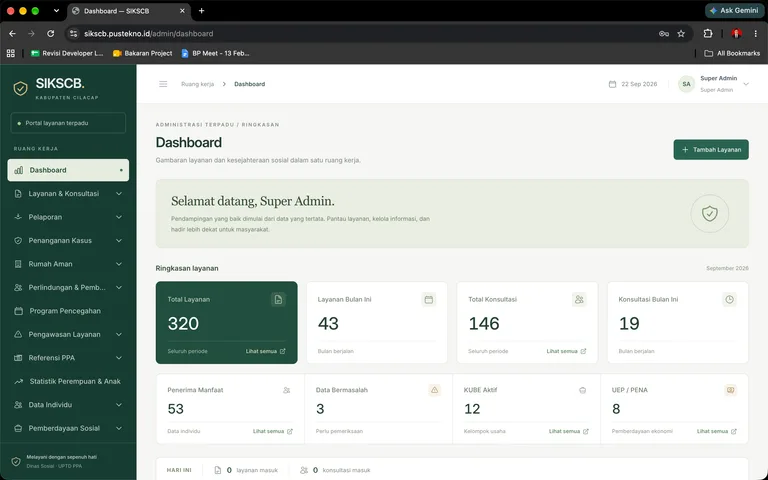Click the Tambah Layanan button
This screenshot has height=480, width=768.
click(x=711, y=149)
